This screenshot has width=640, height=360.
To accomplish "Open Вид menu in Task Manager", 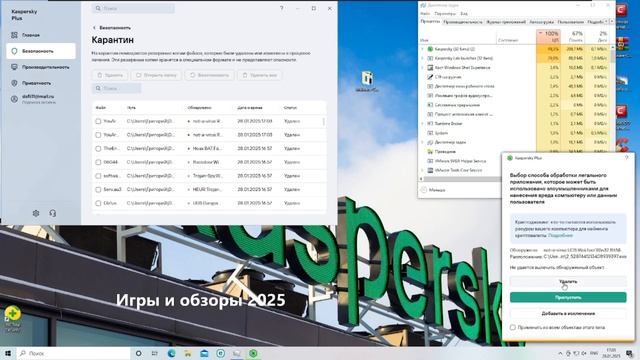I will [464, 13].
